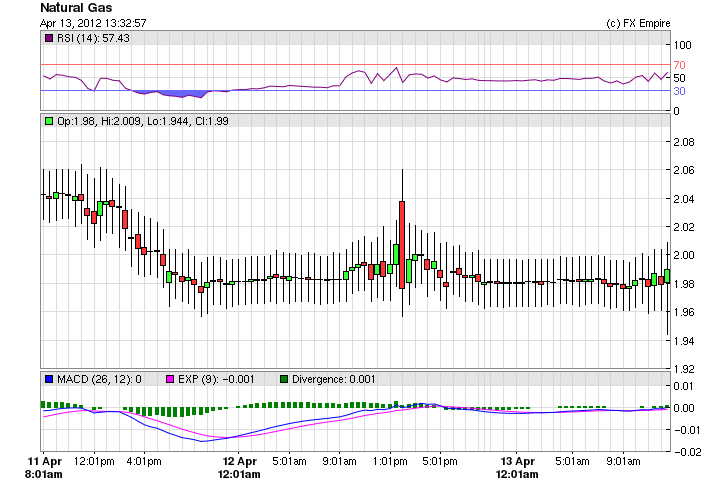
Task: Click the 'Natural Gas' chart title
Action: coord(76,8)
